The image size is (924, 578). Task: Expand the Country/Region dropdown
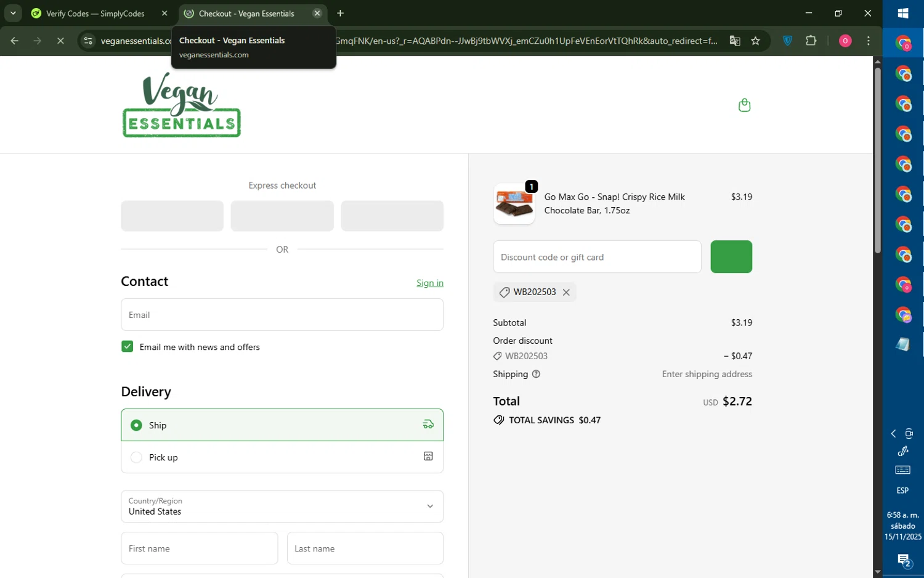click(x=282, y=507)
